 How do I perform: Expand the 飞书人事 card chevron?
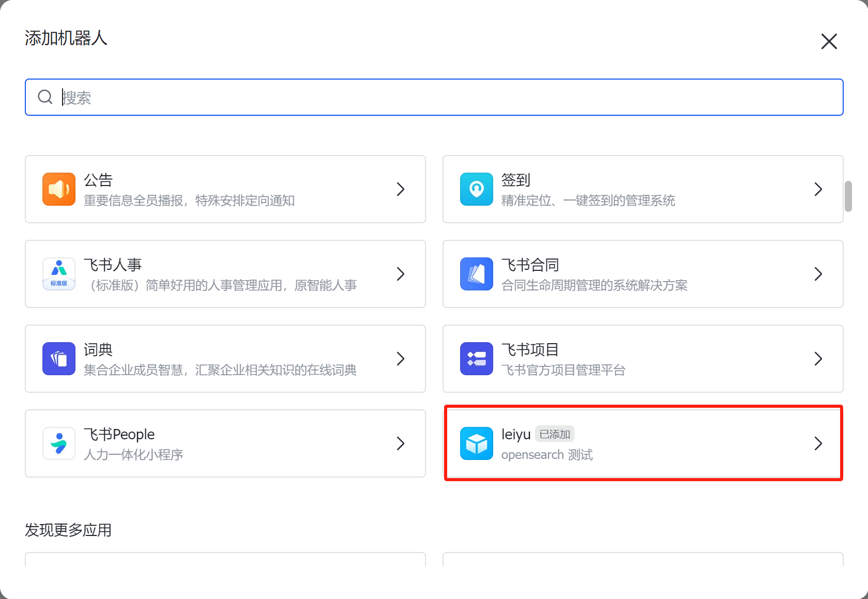(x=401, y=274)
